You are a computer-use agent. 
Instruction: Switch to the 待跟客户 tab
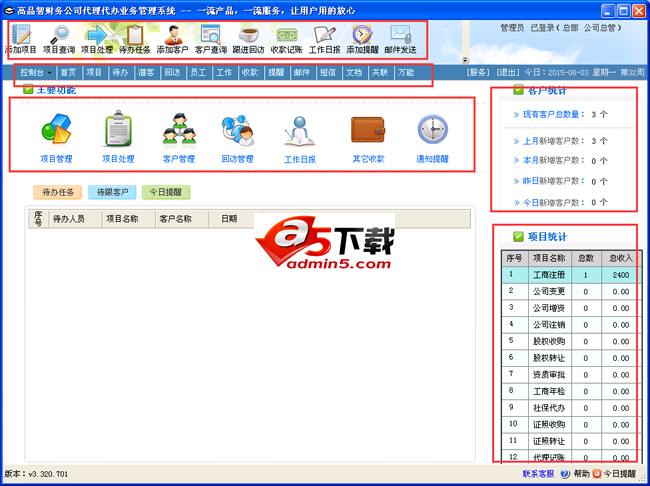(x=112, y=192)
